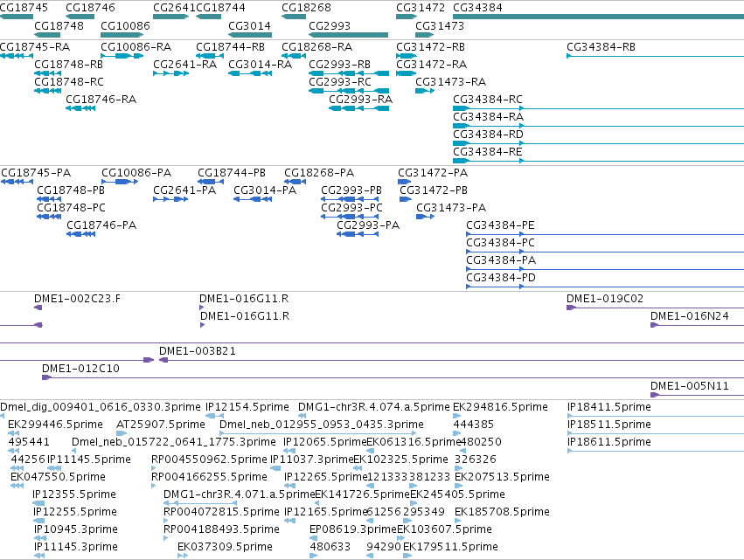Screen dimensions: 744x560
Task: Select protein CG18268-PA
Action: [319, 173]
